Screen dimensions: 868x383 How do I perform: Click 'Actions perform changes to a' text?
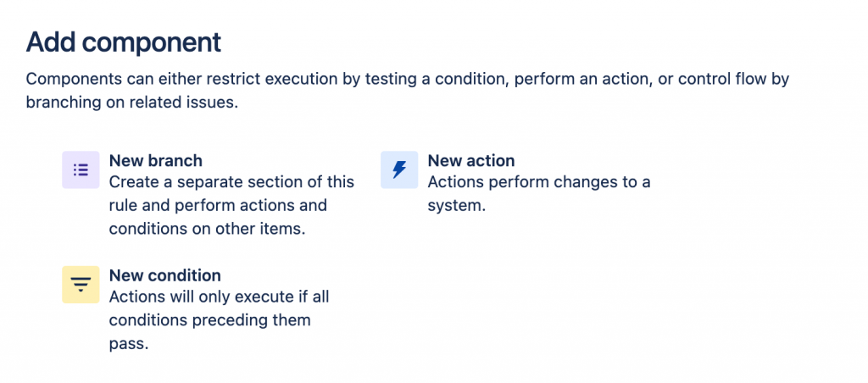coord(538,182)
